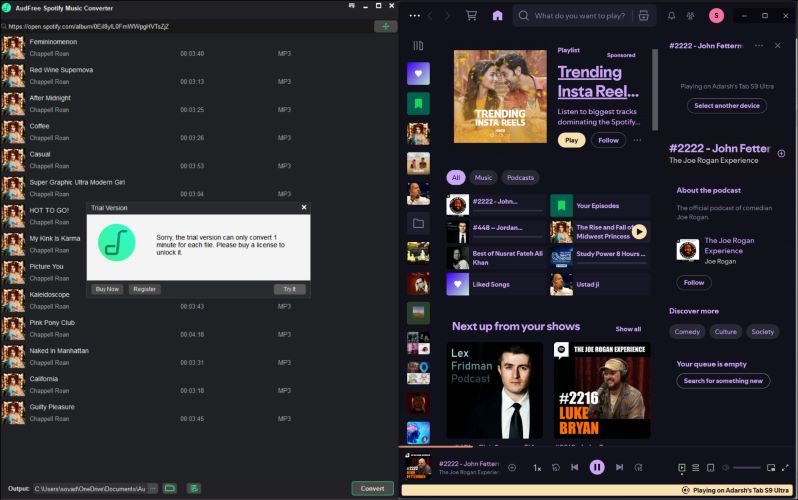Image resolution: width=798 pixels, height=500 pixels.
Task: Toggle Connect to a device panel
Action: point(710,467)
